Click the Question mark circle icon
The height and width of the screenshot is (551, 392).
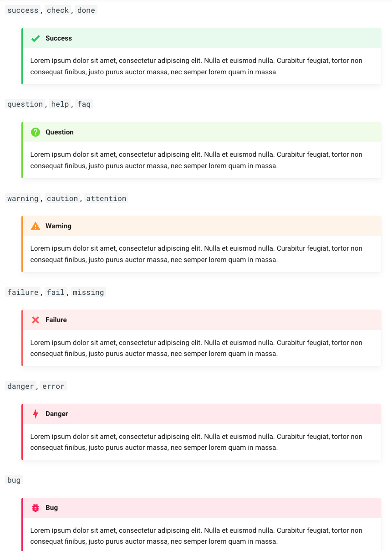36,132
